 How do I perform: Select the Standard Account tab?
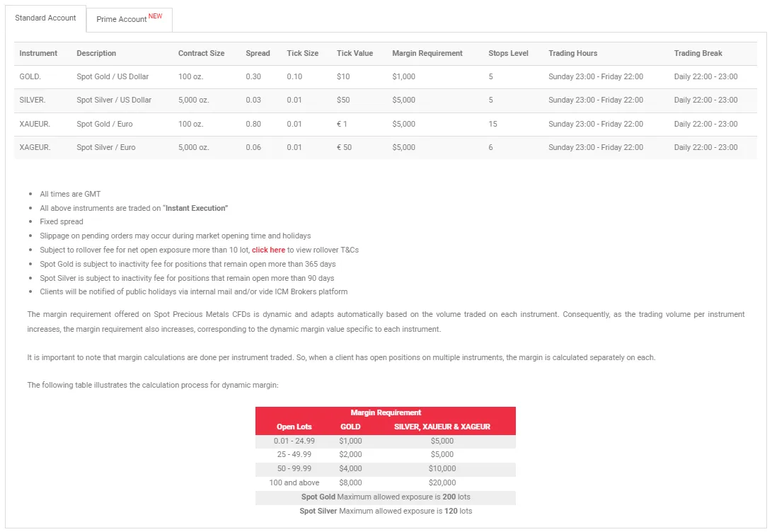45,18
